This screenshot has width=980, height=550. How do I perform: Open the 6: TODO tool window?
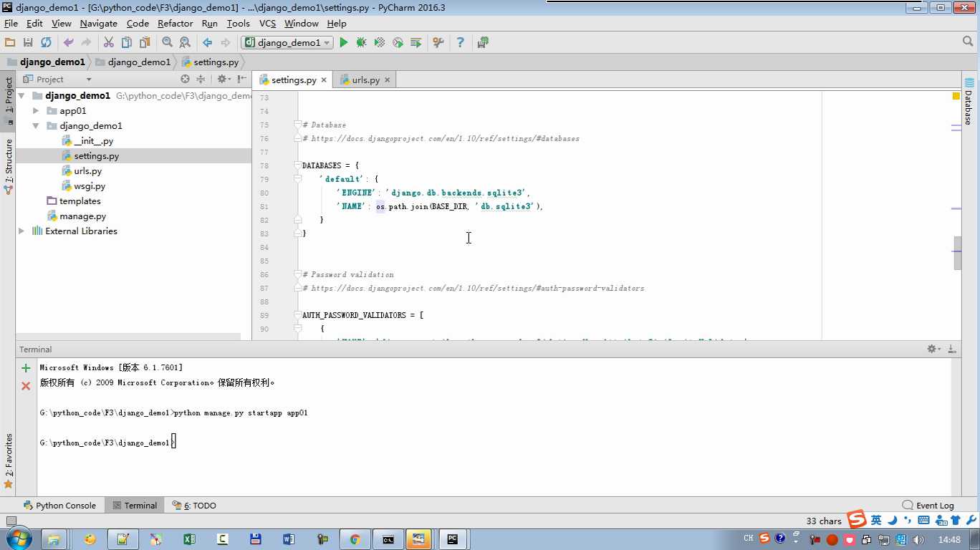pos(194,506)
